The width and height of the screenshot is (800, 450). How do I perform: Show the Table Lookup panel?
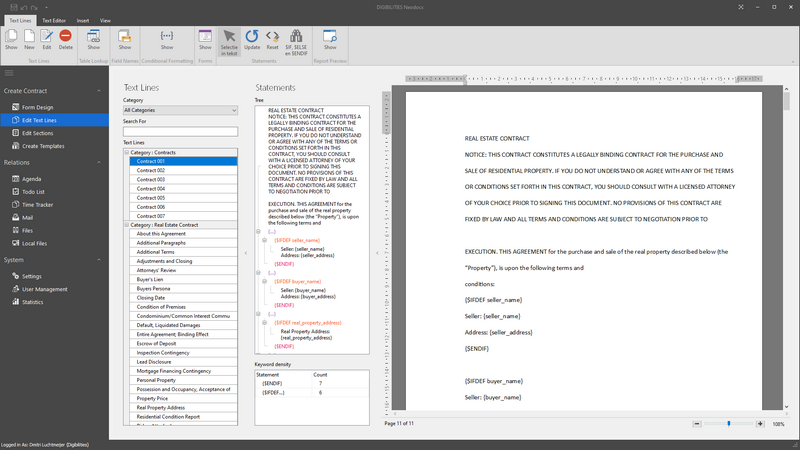click(x=93, y=39)
